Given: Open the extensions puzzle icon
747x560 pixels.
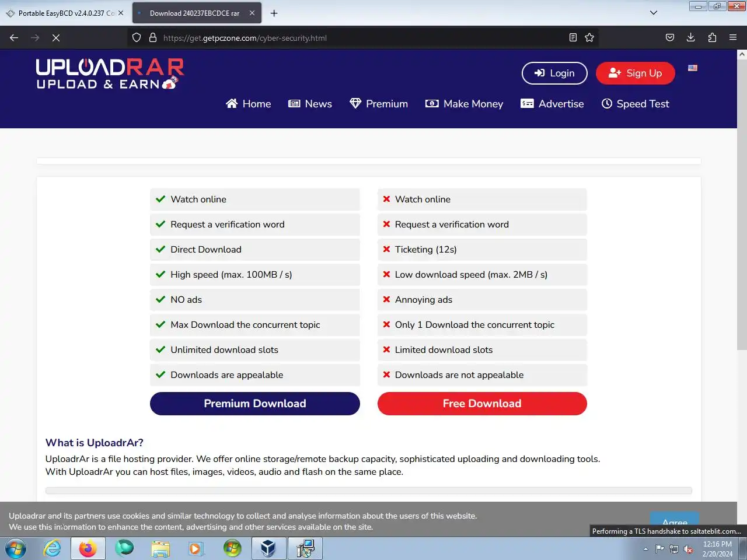Looking at the screenshot, I should 712,38.
